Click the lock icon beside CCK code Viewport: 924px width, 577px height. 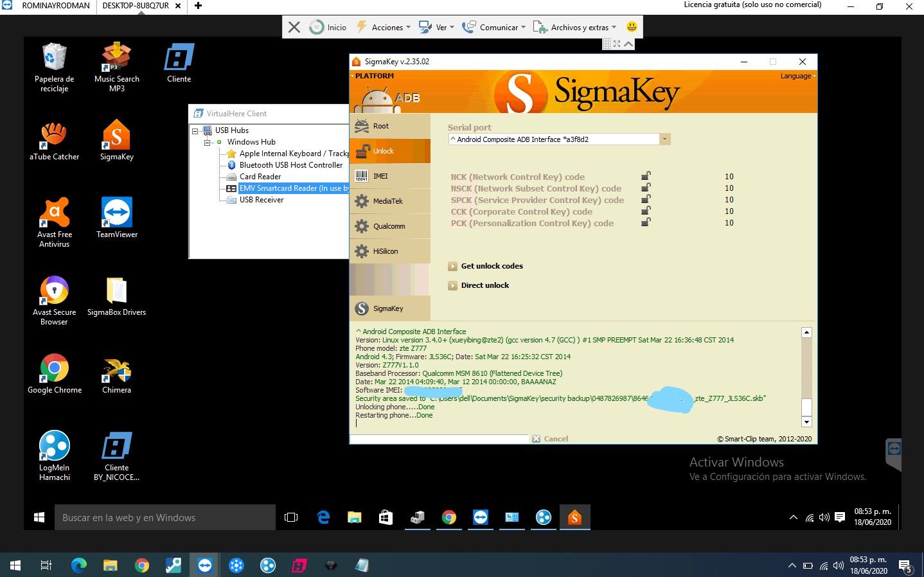[x=646, y=211]
